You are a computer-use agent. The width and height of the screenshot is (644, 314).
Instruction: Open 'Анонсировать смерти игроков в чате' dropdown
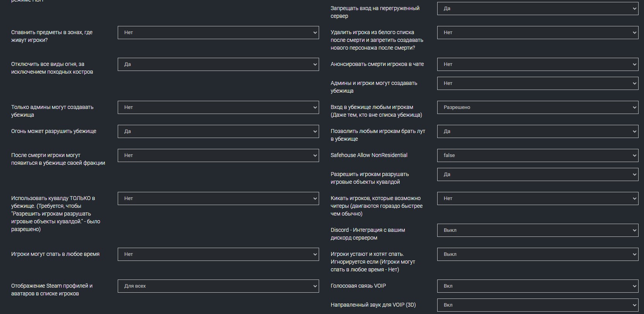pos(538,64)
